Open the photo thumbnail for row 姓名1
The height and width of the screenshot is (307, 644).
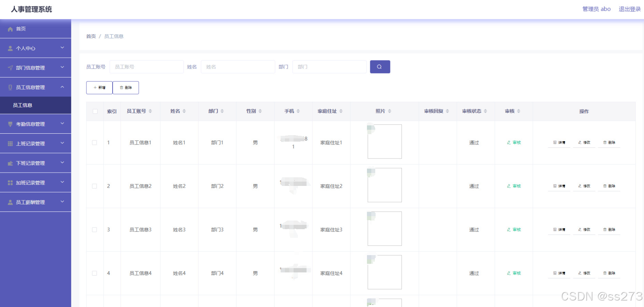point(385,142)
